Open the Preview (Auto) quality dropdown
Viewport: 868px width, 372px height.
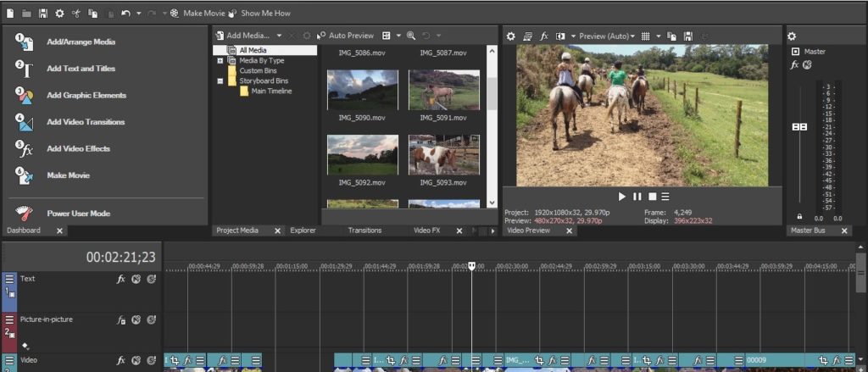click(604, 36)
